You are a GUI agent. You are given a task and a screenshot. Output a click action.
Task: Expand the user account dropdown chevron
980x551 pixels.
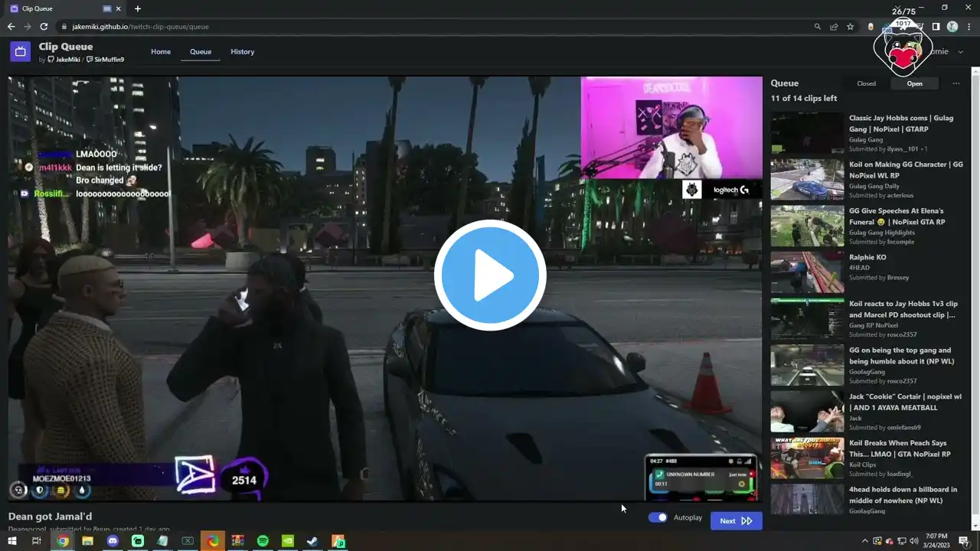point(962,52)
